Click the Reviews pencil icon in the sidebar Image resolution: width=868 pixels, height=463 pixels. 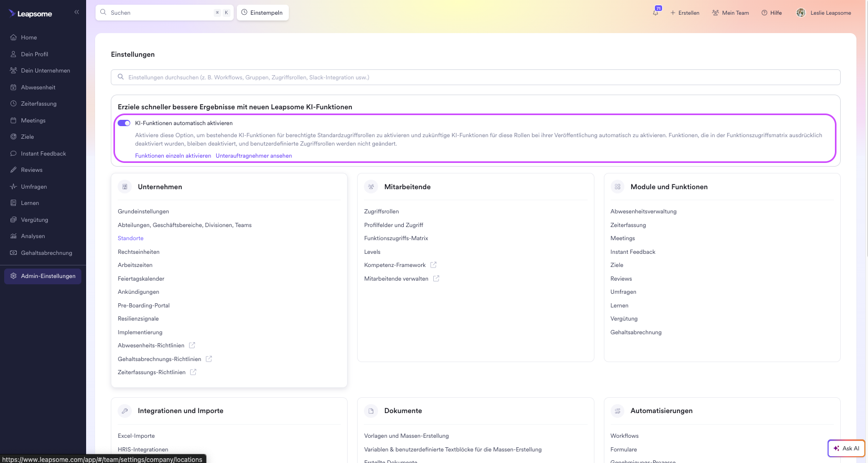point(14,170)
